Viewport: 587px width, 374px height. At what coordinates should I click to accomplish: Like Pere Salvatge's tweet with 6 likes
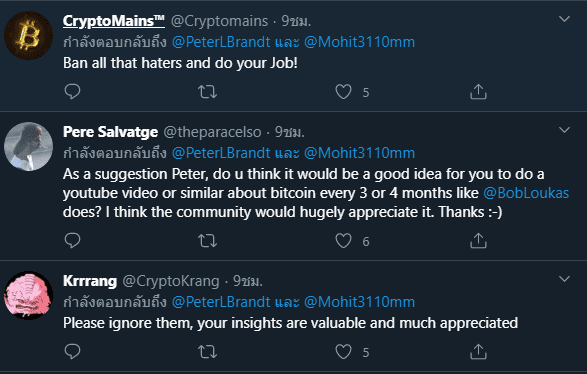click(x=343, y=241)
